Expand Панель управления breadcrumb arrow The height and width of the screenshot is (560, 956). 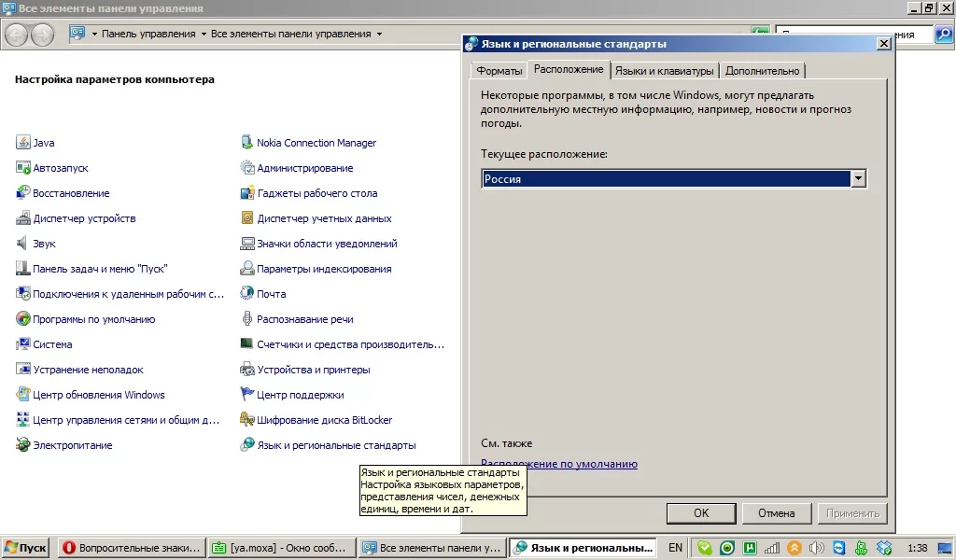(x=204, y=35)
